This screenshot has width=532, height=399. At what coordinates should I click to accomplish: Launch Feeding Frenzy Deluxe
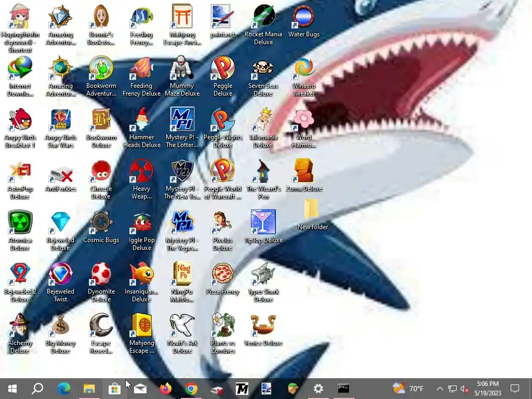pos(141,68)
